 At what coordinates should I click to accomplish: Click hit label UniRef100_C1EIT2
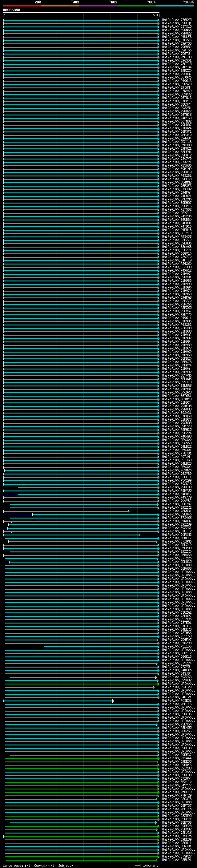176,531
